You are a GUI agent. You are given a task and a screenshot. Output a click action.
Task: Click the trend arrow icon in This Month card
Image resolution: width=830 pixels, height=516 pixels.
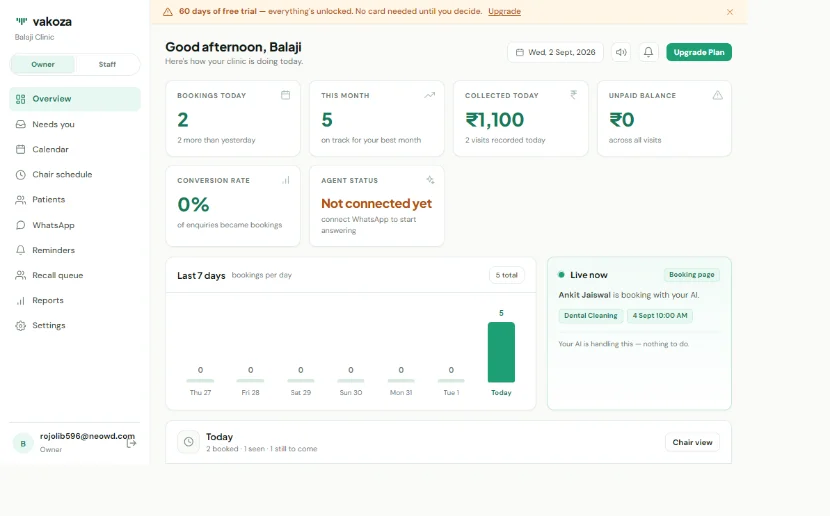(429, 95)
